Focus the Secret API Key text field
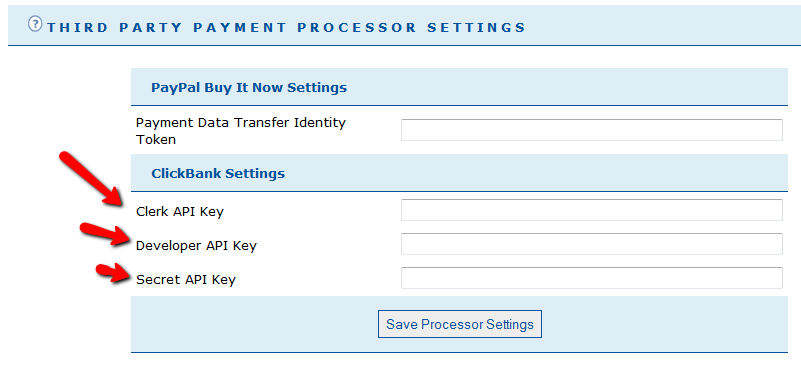 click(x=592, y=278)
